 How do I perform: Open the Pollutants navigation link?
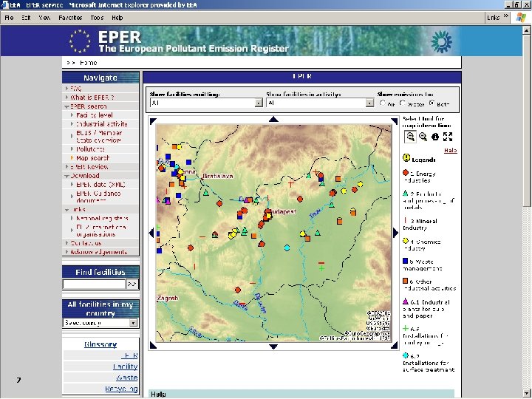tap(90, 149)
